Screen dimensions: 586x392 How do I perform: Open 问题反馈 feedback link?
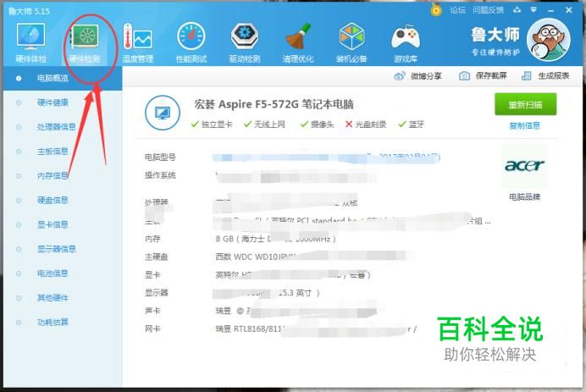pos(488,10)
